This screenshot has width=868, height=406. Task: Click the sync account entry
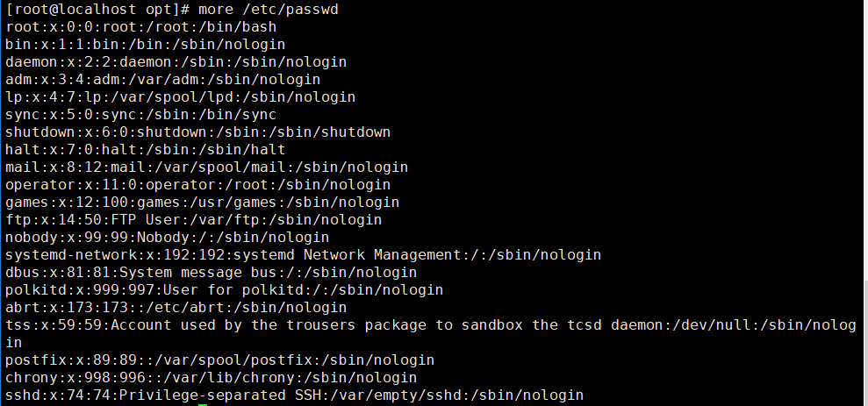(x=140, y=115)
